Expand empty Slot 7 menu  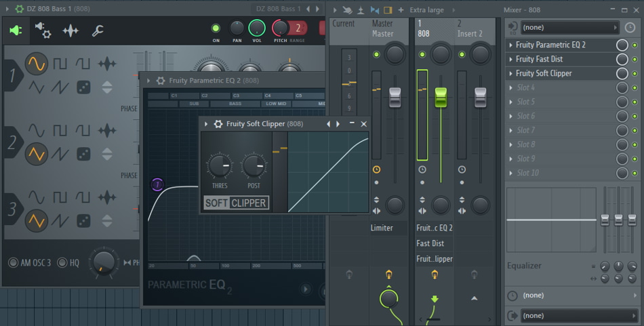click(x=510, y=131)
